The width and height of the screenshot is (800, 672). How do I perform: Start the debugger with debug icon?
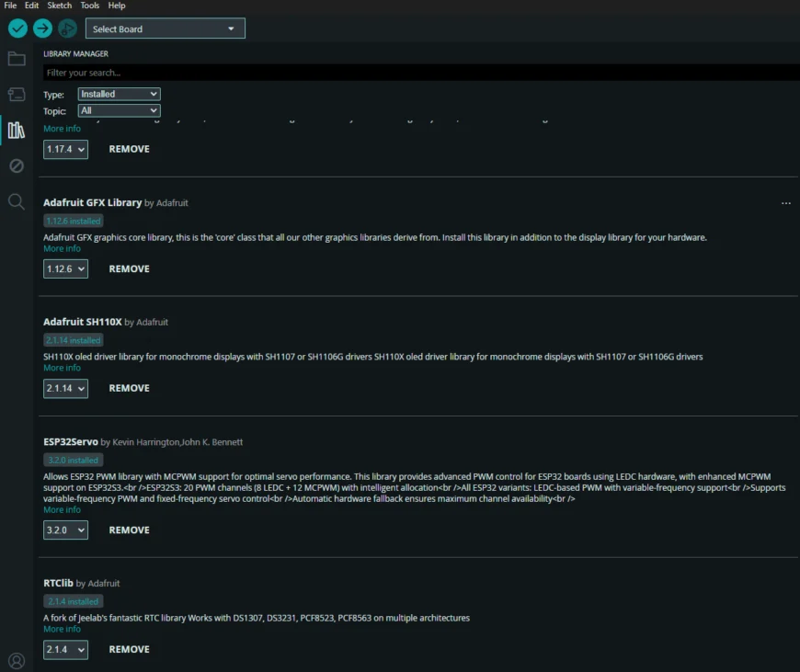pyautogui.click(x=67, y=28)
